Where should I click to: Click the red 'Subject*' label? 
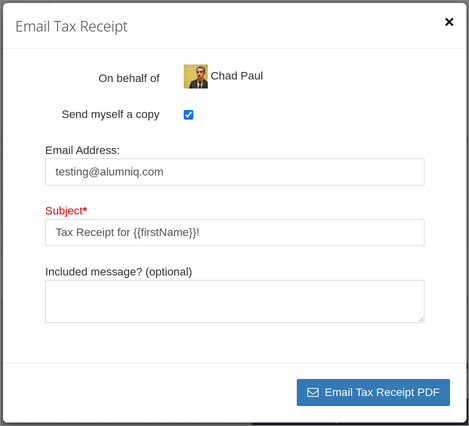click(x=66, y=211)
